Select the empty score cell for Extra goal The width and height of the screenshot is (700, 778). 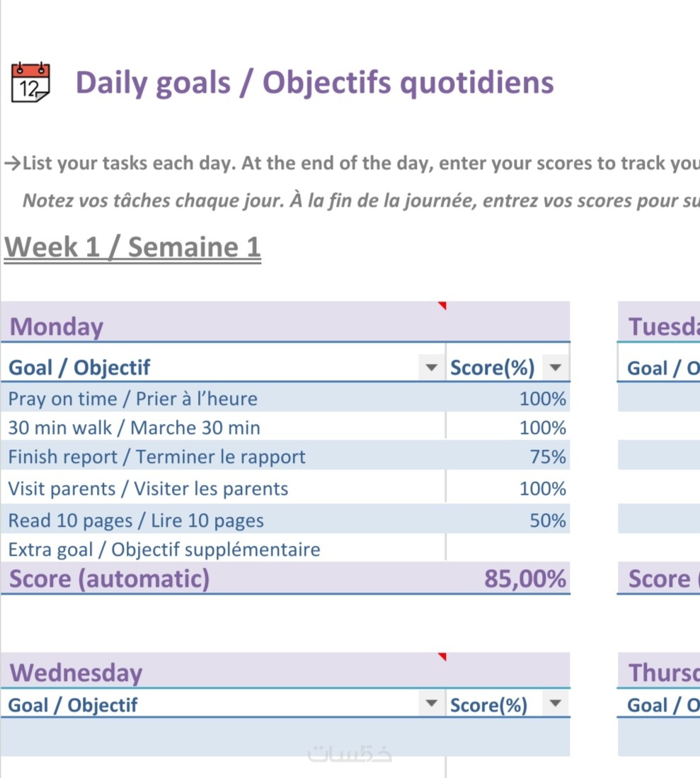507,549
